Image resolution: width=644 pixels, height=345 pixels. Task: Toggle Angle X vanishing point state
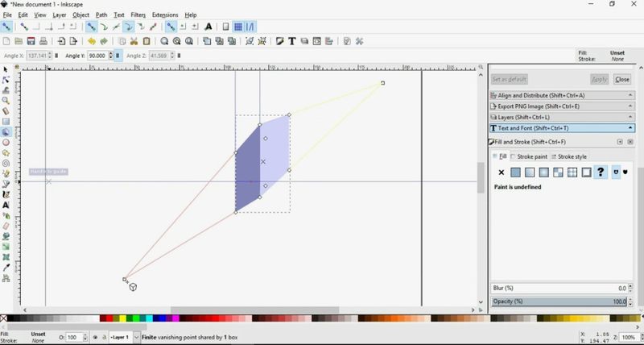[56, 56]
